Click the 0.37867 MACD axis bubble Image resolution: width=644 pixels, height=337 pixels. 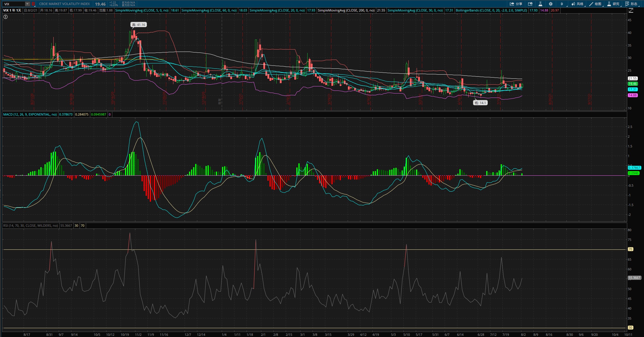634,168
